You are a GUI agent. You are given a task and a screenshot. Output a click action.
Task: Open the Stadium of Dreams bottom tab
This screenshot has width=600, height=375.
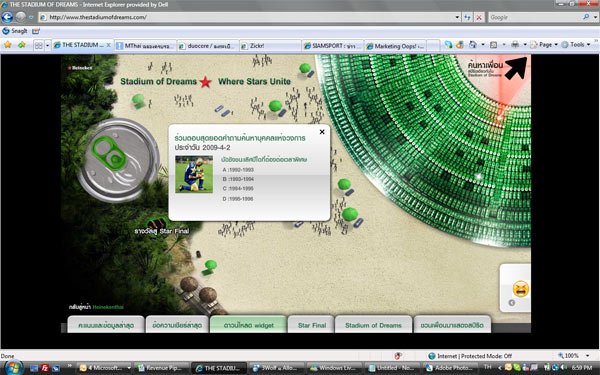click(x=373, y=325)
